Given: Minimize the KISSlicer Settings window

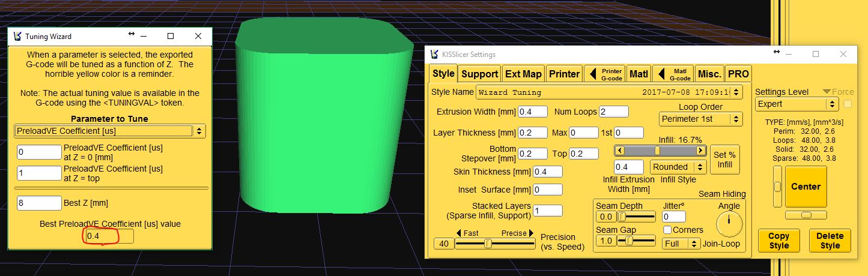Looking at the screenshot, I should (788, 54).
